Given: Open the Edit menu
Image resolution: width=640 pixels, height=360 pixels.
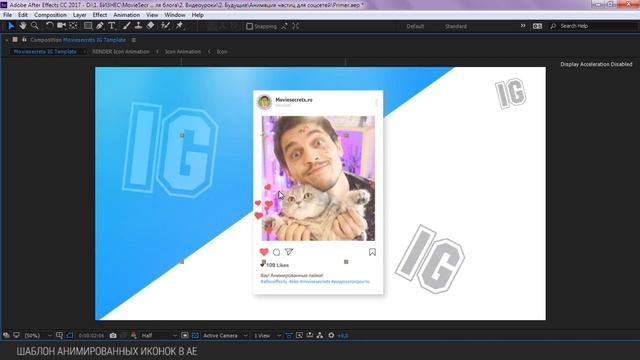Looking at the screenshot, I should pos(23,15).
